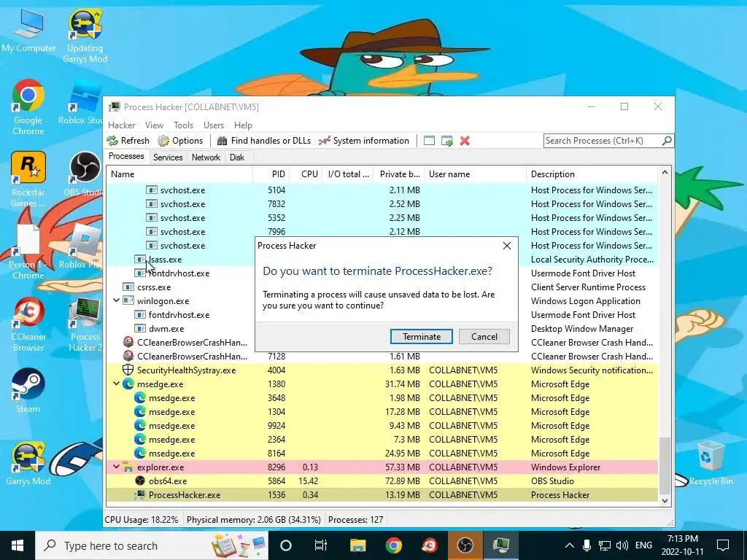Cancel the terminate dialog

point(484,337)
